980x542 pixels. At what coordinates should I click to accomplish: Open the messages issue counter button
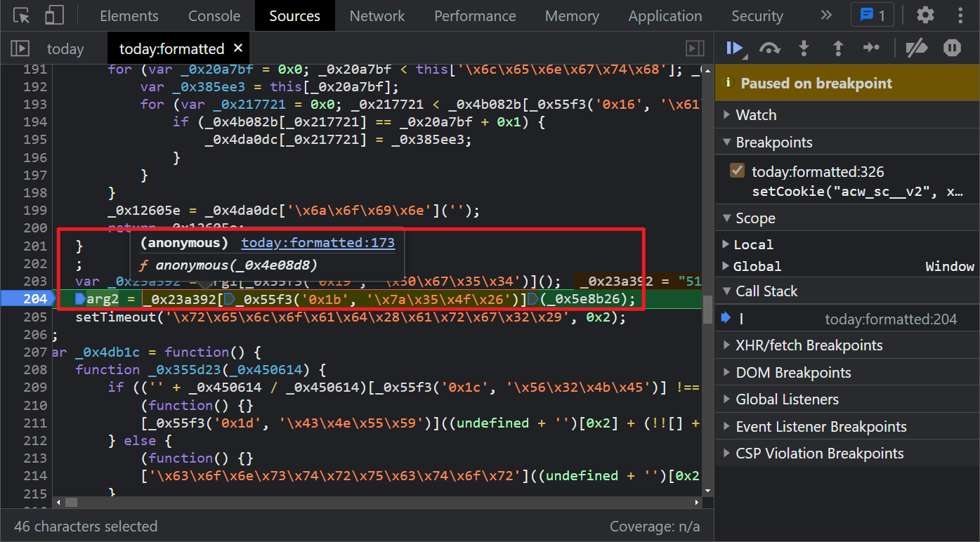pyautogui.click(x=872, y=15)
